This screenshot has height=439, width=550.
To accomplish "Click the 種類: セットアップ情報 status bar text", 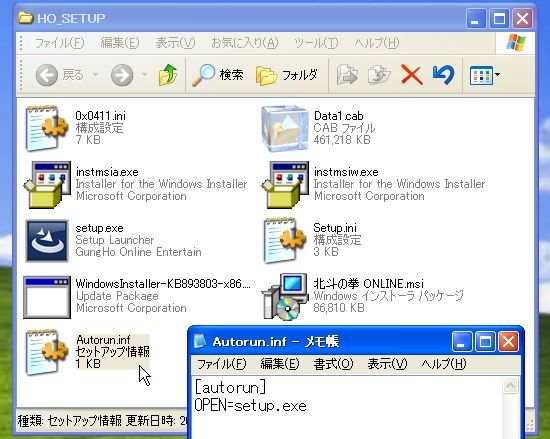I will pyautogui.click(x=69, y=420).
